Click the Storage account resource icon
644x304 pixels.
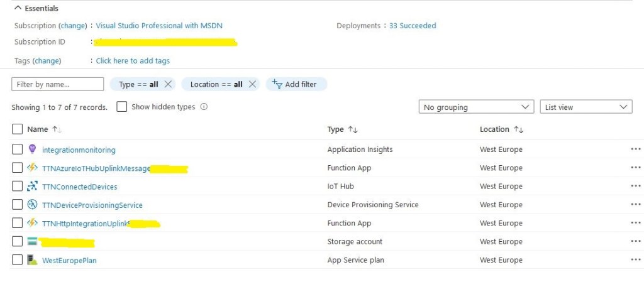coord(33,242)
